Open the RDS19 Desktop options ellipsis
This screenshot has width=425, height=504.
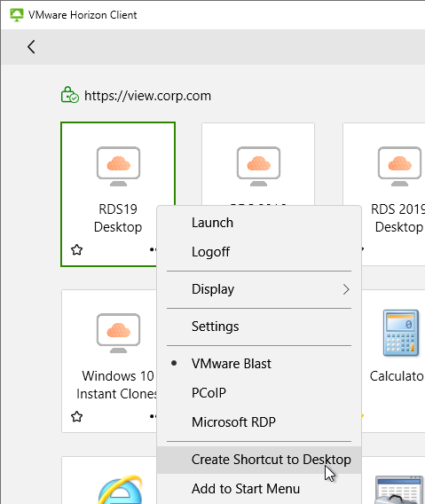click(153, 249)
